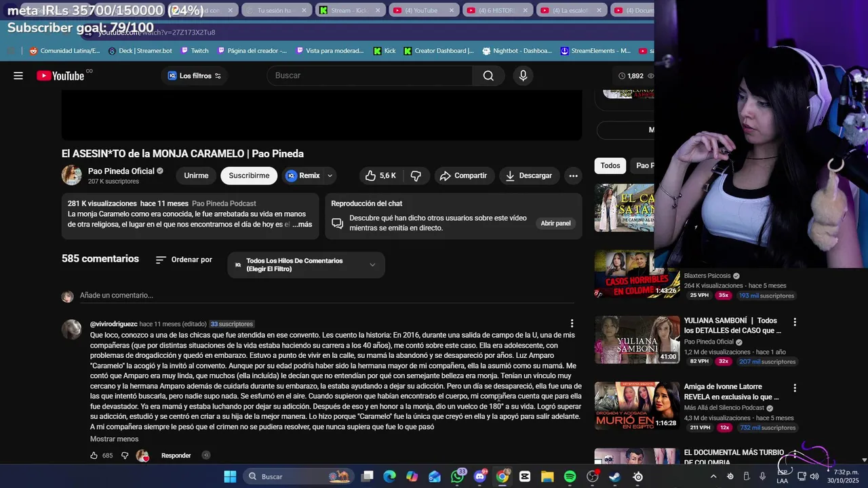Image resolution: width=868 pixels, height=488 pixels.
Task: Open the Pao Pineda Podcast link
Action: click(x=224, y=203)
